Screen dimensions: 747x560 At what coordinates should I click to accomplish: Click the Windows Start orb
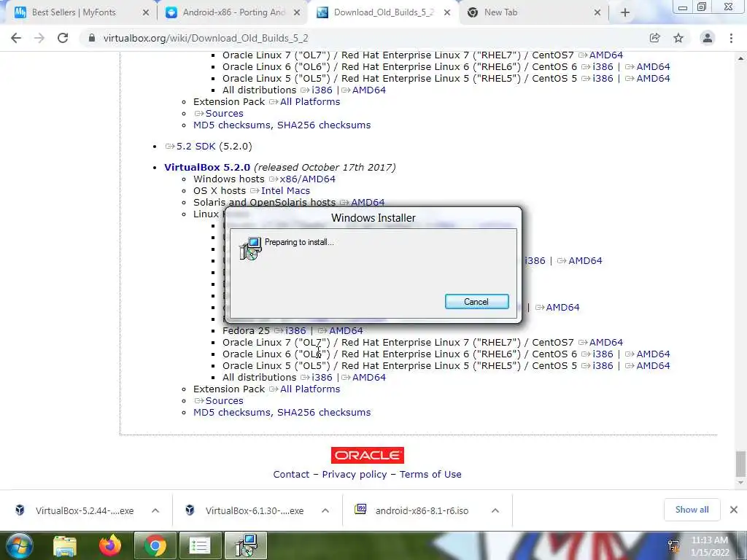point(20,545)
